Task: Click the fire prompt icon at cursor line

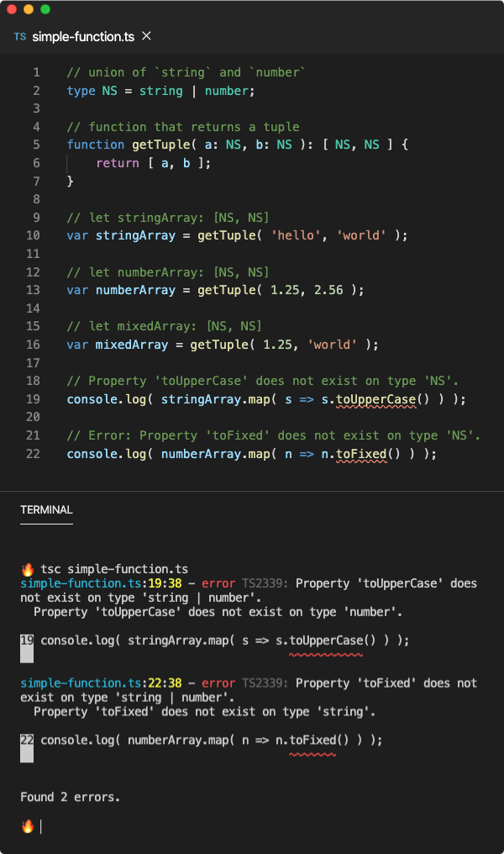Action: point(28,826)
